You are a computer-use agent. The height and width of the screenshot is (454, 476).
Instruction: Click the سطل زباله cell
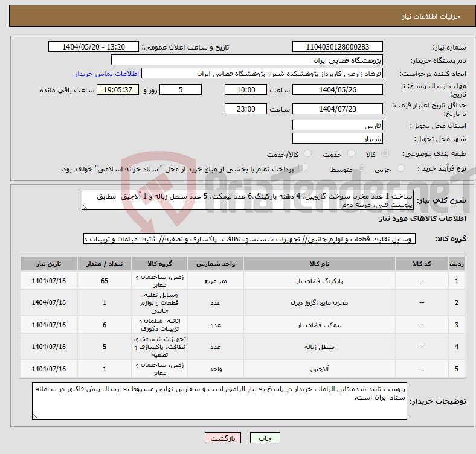(x=320, y=347)
